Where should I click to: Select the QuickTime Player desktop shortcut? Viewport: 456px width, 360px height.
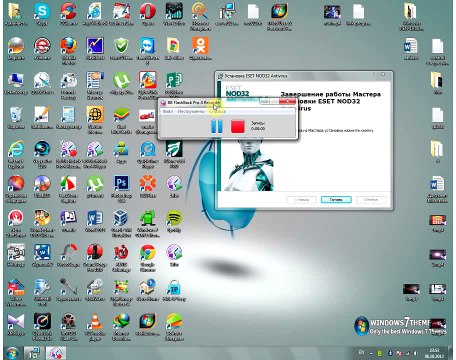pyautogui.click(x=148, y=154)
